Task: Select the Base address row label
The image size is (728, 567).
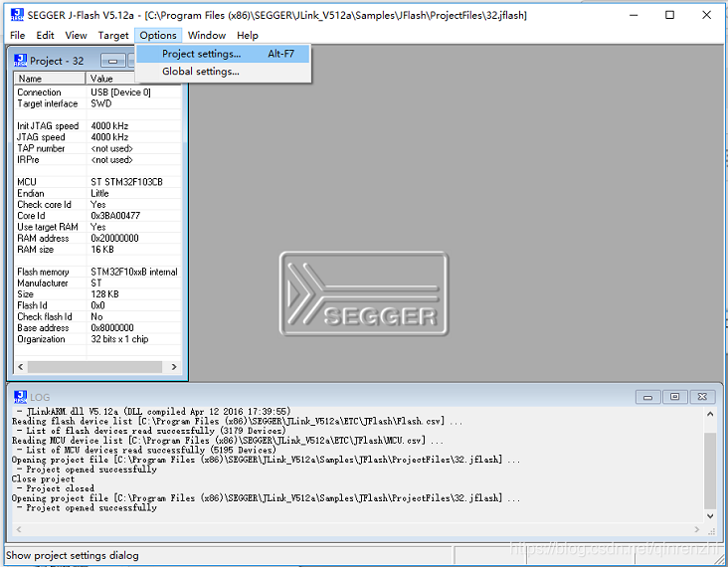Action: point(43,328)
